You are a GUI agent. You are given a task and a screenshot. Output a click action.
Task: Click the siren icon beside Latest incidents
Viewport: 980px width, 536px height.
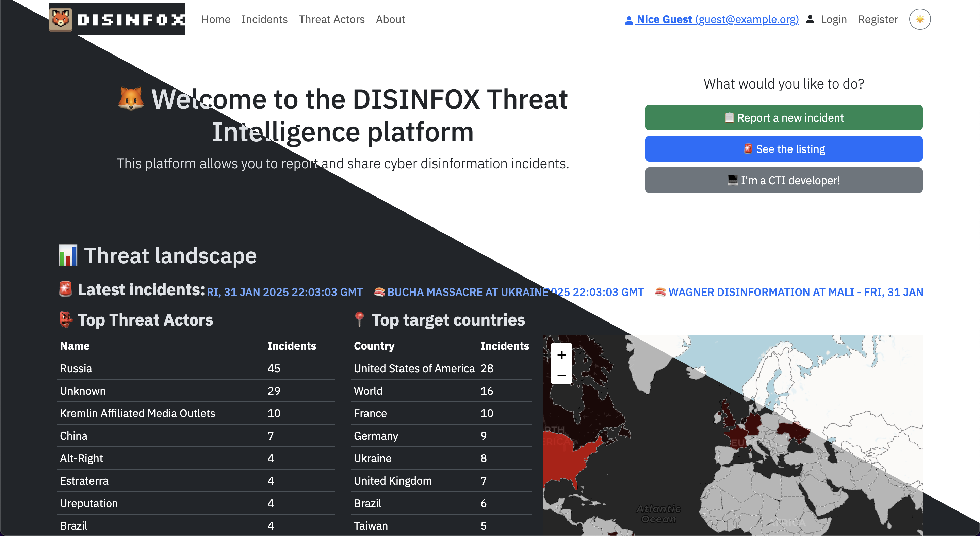(x=65, y=289)
